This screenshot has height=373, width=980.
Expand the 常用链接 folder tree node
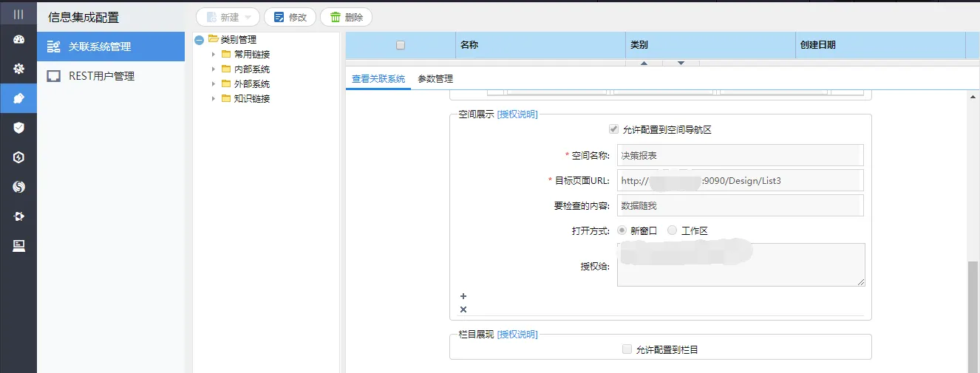click(214, 55)
